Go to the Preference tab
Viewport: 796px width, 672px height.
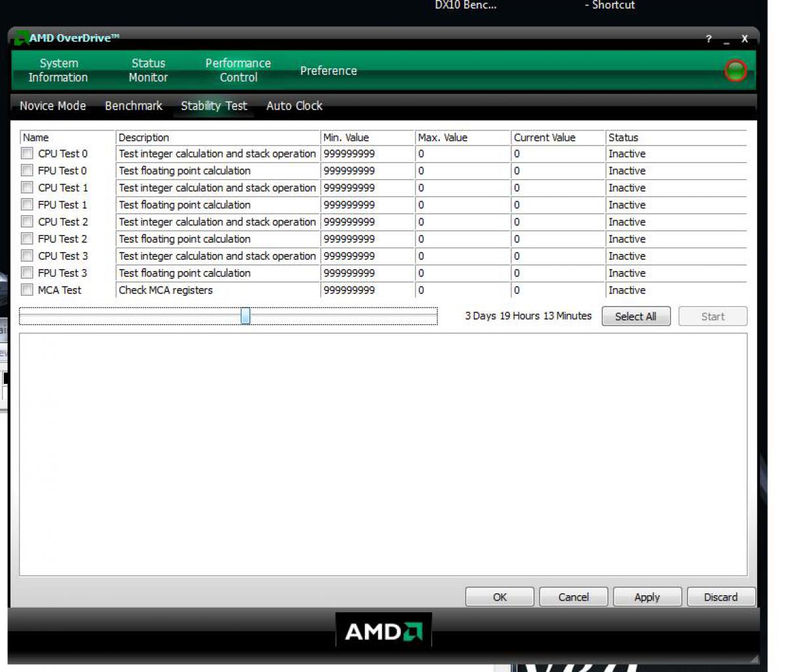coord(329,71)
